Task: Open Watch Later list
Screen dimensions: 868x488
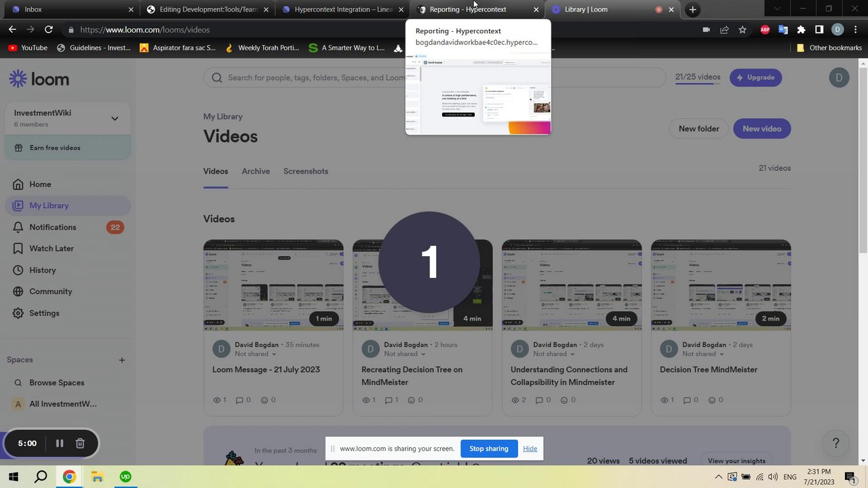Action: (x=66, y=249)
